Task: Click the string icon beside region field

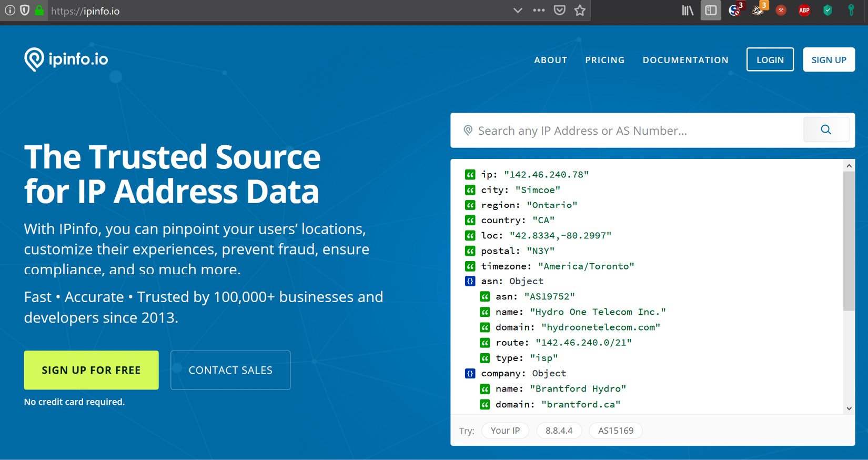Action: [470, 205]
